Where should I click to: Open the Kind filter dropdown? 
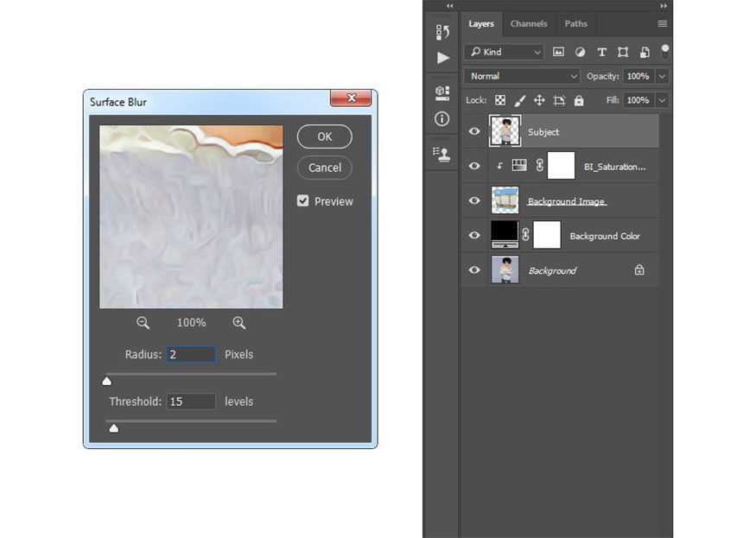[504, 52]
